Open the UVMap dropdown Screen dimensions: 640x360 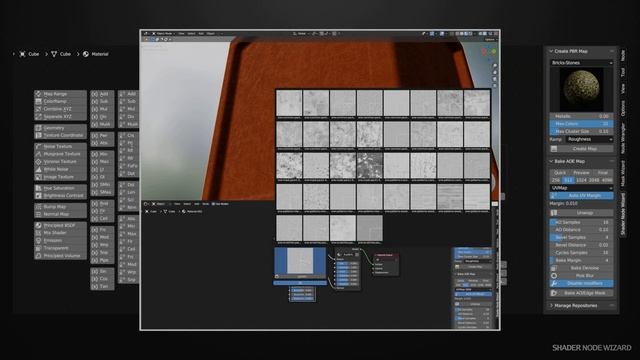pos(581,188)
